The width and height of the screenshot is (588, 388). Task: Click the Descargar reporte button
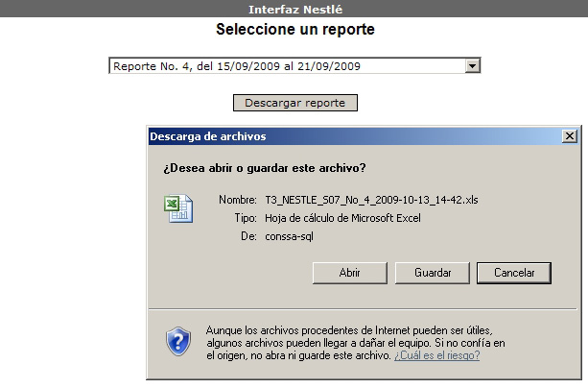point(295,103)
